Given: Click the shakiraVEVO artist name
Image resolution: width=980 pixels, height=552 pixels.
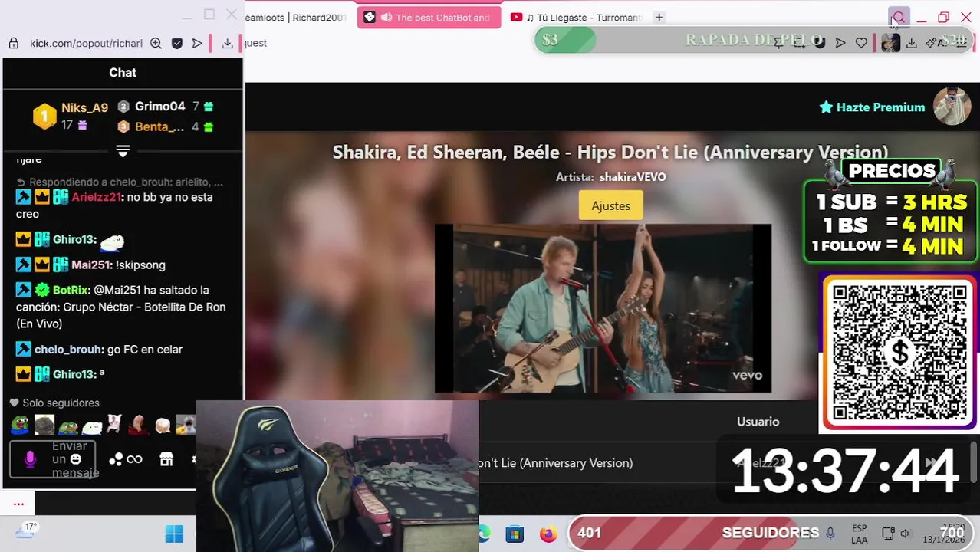Looking at the screenshot, I should [x=633, y=177].
